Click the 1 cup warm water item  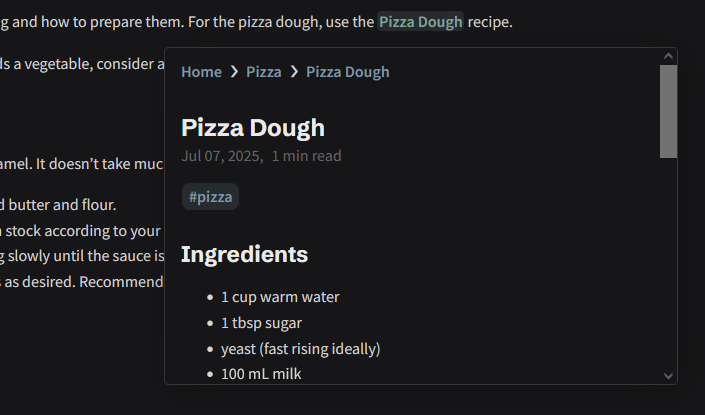click(280, 297)
